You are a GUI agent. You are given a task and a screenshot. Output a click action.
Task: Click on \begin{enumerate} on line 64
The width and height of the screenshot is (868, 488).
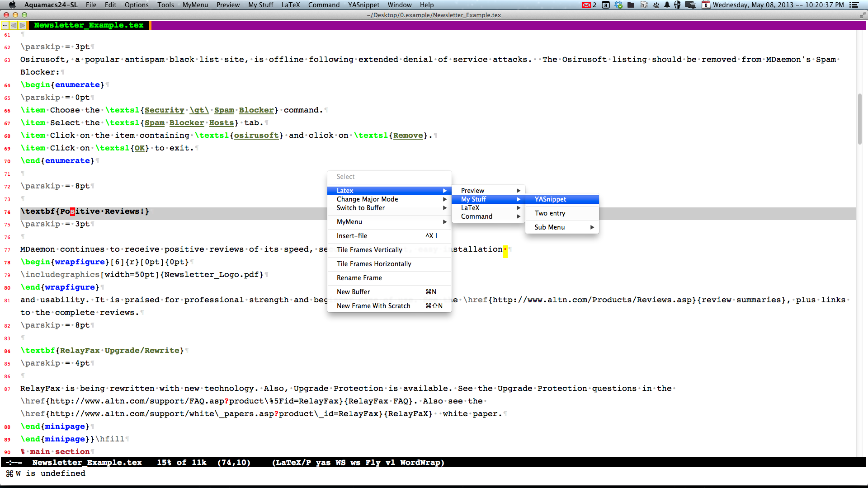(x=62, y=85)
